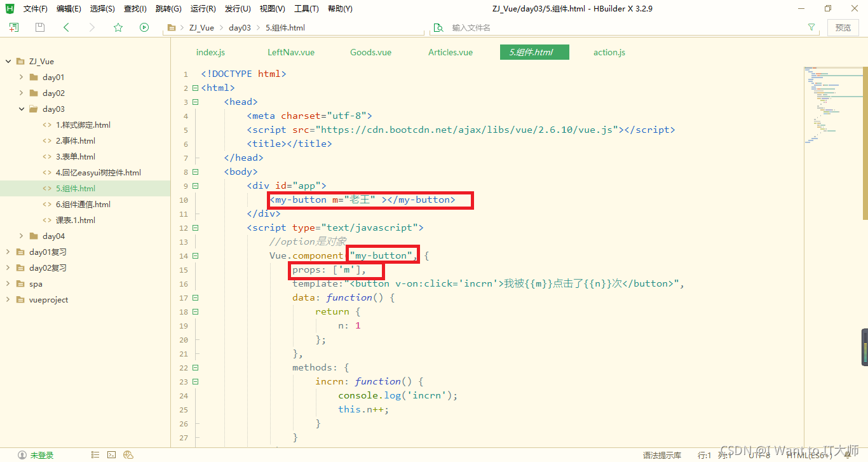The width and height of the screenshot is (868, 462).
Task: Click ZJ_Vue in the breadcrumb path
Action: [201, 28]
